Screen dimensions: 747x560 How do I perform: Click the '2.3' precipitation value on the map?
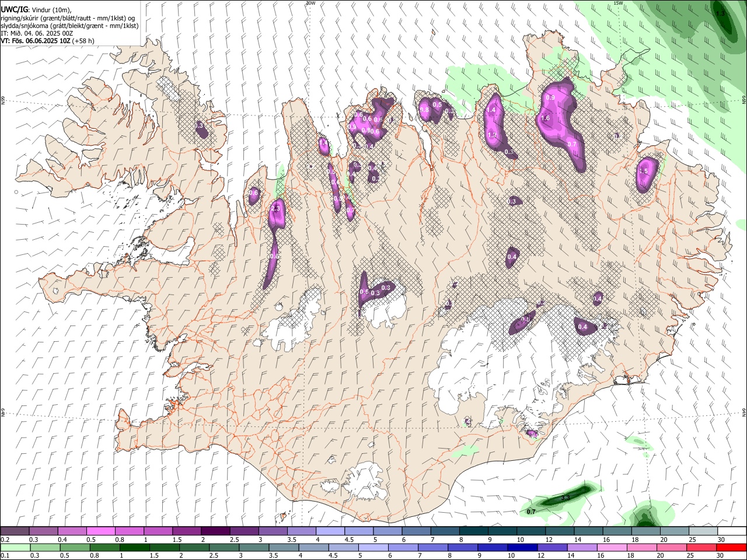click(276, 208)
